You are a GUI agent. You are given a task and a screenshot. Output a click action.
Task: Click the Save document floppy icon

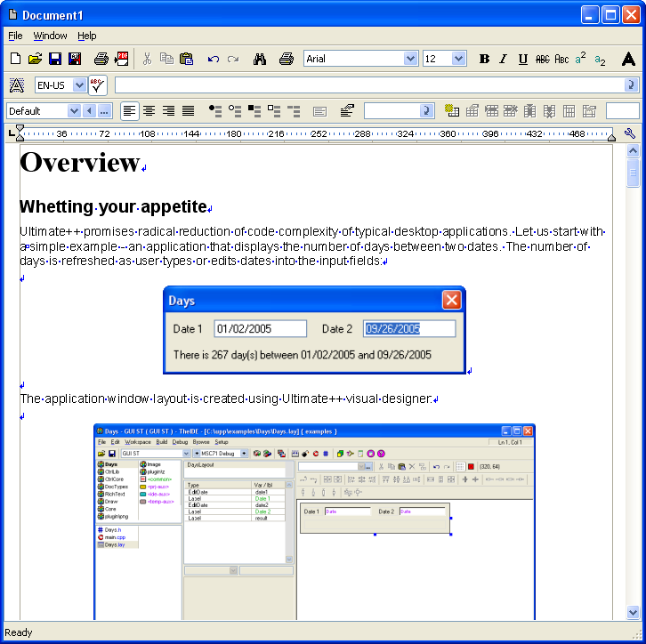tap(54, 59)
